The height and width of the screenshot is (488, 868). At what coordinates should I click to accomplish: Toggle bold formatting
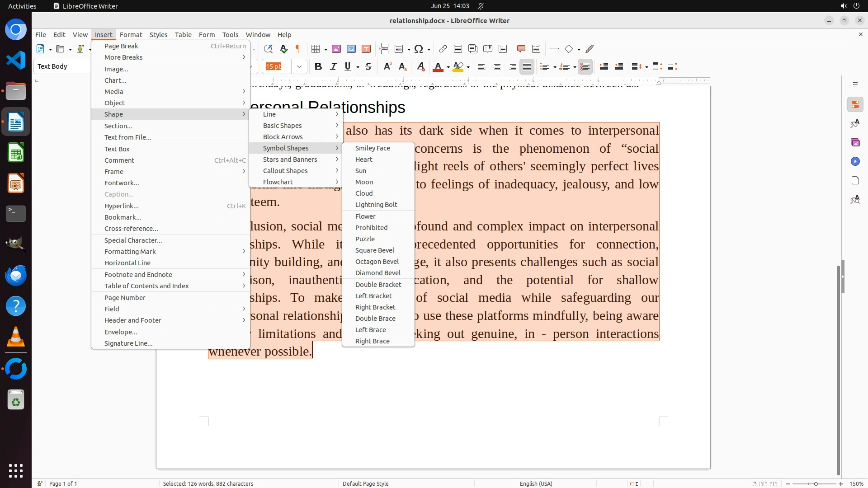pyautogui.click(x=318, y=66)
